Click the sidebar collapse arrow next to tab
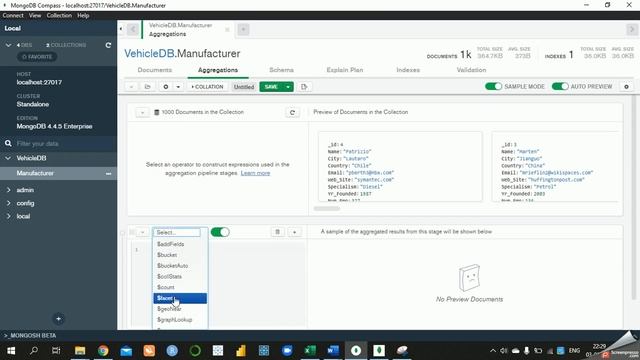Viewport: 640px width, 360px height. point(121,29)
